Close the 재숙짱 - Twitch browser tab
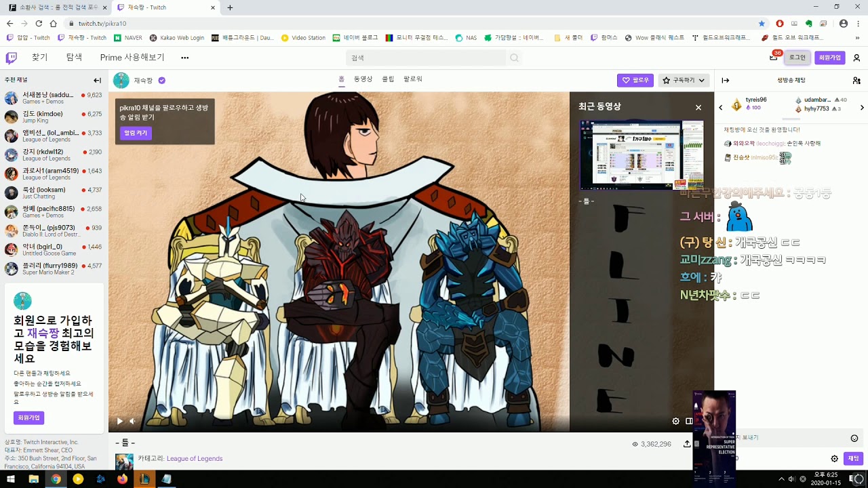Viewport: 868px width, 488px height. pos(212,7)
